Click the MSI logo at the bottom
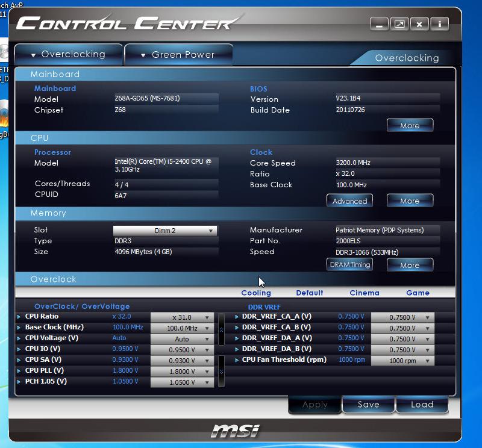Viewport: 482px width, 448px height. [x=235, y=431]
